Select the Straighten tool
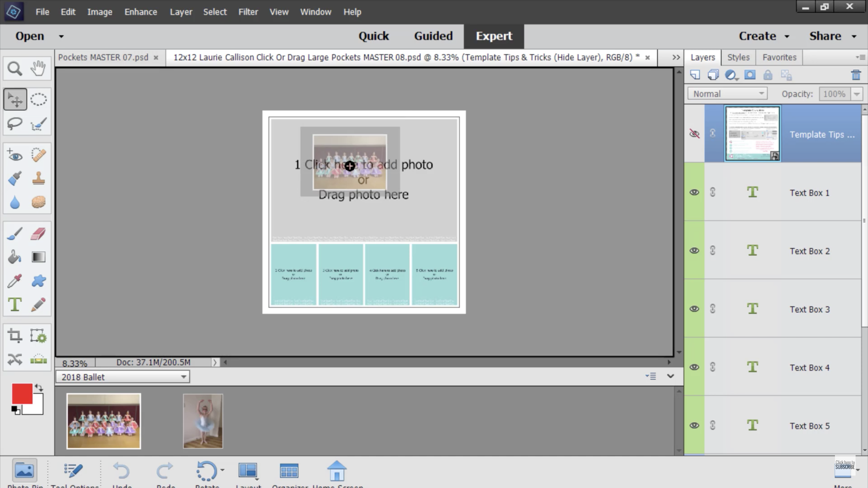The width and height of the screenshot is (868, 488). [38, 359]
